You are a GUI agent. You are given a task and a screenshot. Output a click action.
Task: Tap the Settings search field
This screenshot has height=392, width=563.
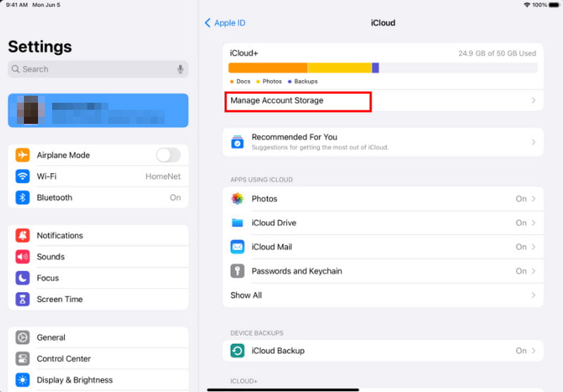pyautogui.click(x=98, y=69)
